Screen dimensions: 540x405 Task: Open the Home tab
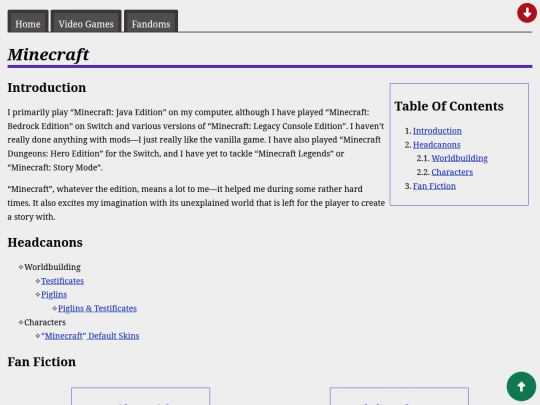click(x=28, y=21)
